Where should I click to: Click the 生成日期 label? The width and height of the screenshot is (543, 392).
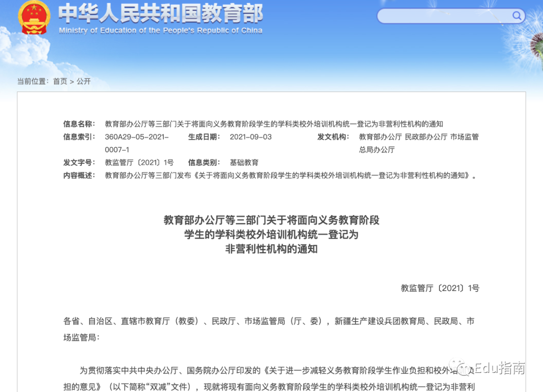pos(204,137)
